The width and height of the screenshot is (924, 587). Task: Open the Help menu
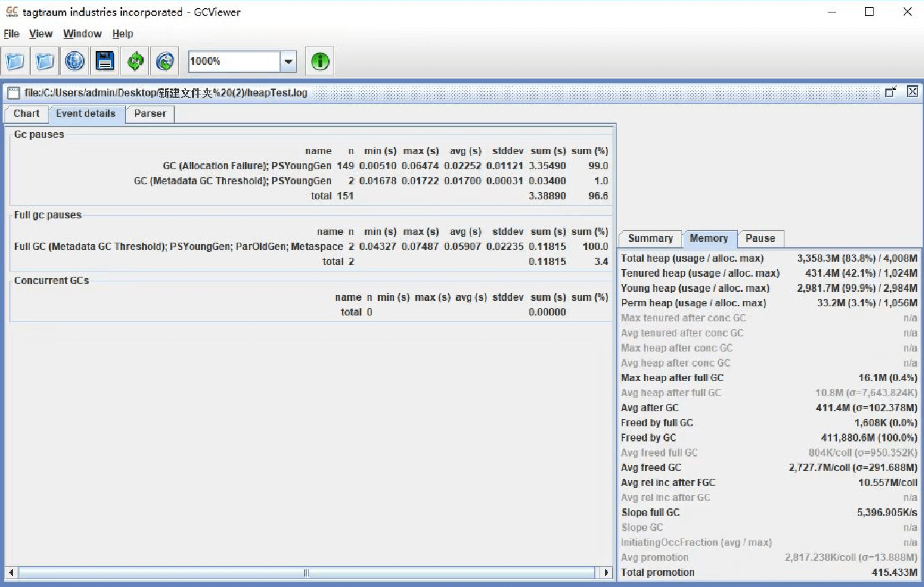[x=123, y=34]
